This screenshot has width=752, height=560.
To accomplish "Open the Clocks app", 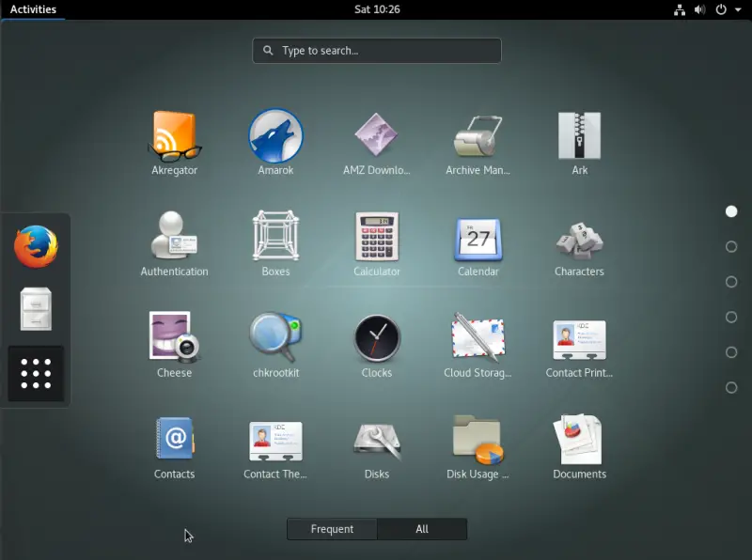I will (x=377, y=343).
